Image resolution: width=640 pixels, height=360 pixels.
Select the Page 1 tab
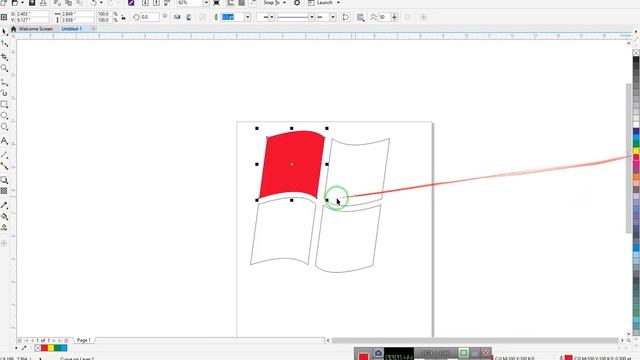point(84,340)
